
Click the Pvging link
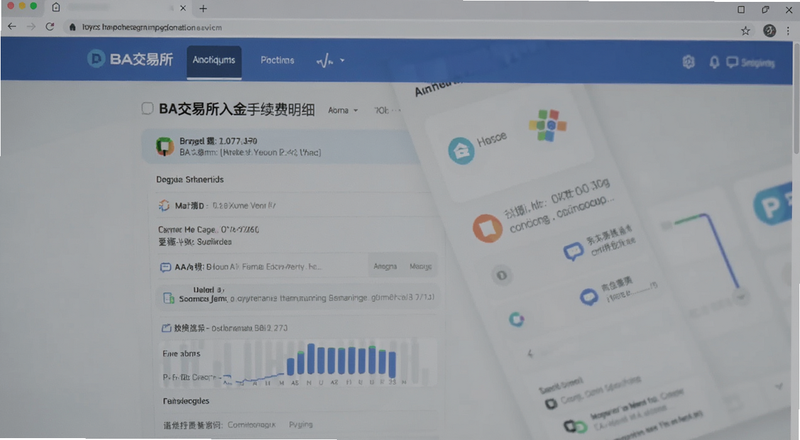pos(301,425)
